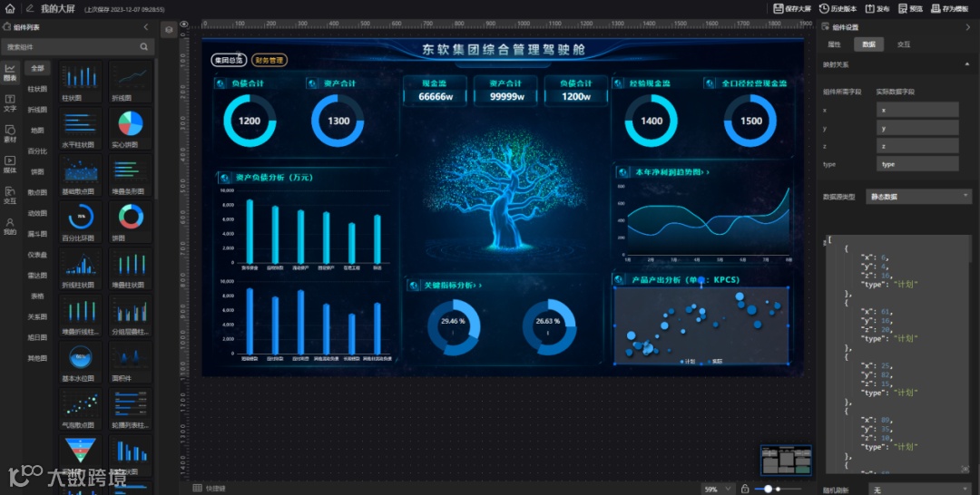Add 实心饼图 solid pie component

click(131, 128)
